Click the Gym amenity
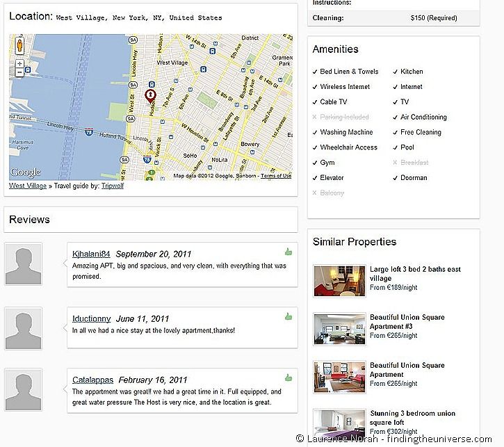Viewport: 504px width, 447px height. click(x=327, y=163)
